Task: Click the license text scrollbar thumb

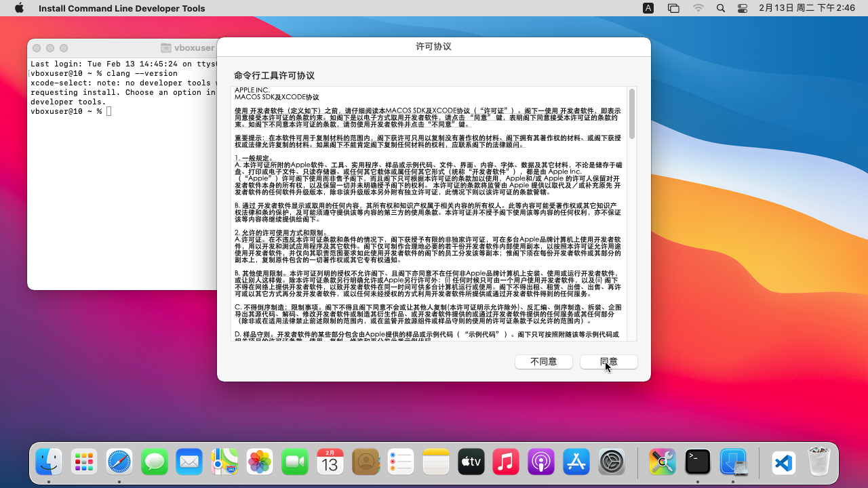Action: pos(632,114)
